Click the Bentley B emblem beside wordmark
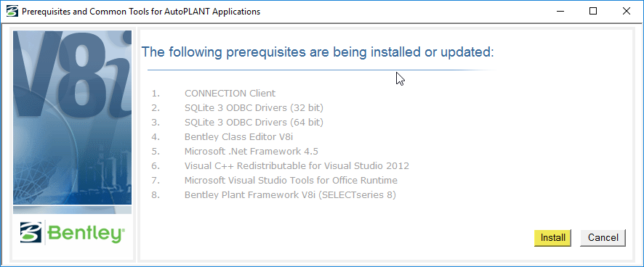 (31, 233)
